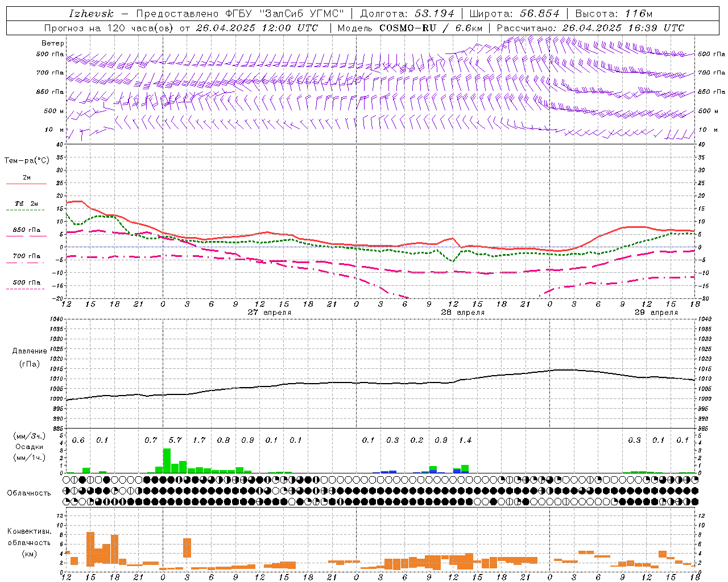Click the "Осадки" precipitation label
Image resolution: width=728 pixels, height=582 pixels.
[x=28, y=447]
